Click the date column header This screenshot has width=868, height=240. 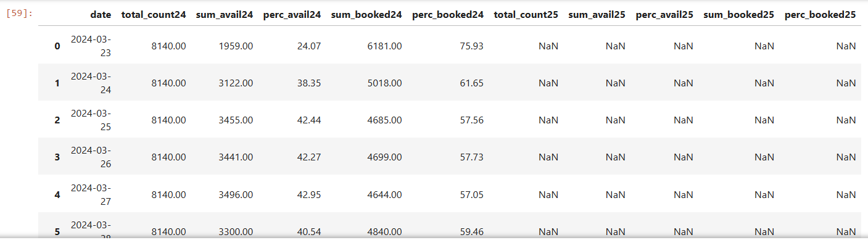[101, 14]
